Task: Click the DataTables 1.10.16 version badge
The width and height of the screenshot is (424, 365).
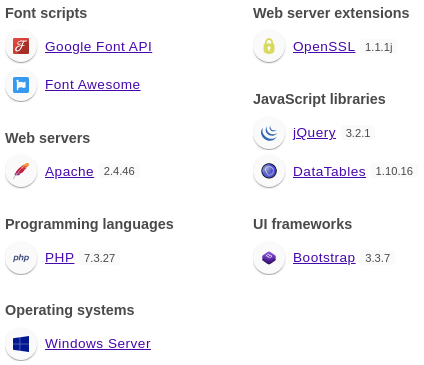Action: click(394, 171)
